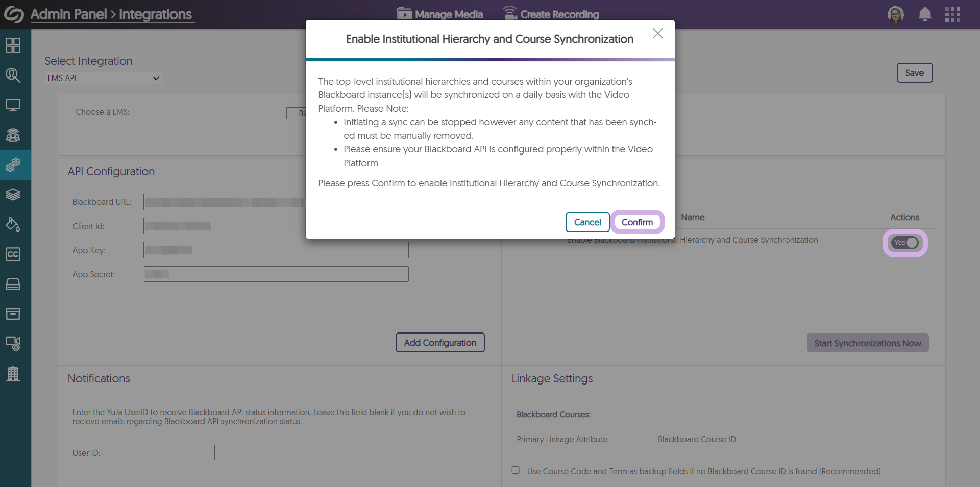Image resolution: width=980 pixels, height=487 pixels.
Task: Open the users group sidebar icon
Action: click(13, 135)
